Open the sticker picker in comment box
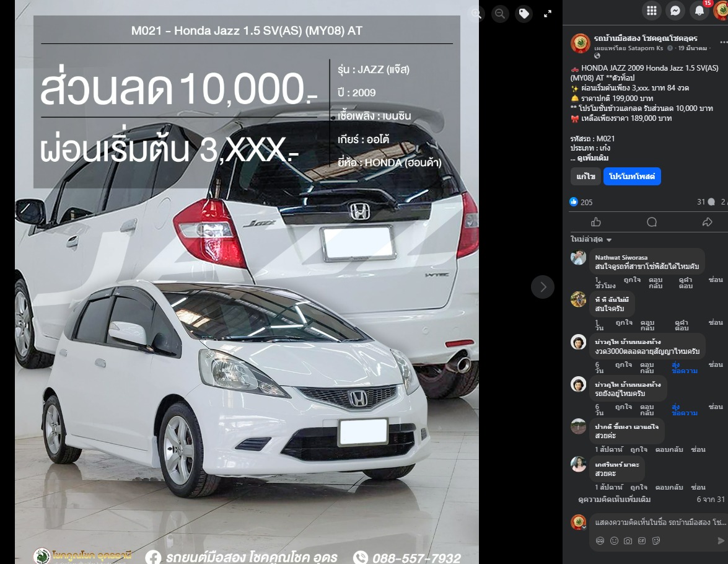728x564 pixels. point(656,541)
